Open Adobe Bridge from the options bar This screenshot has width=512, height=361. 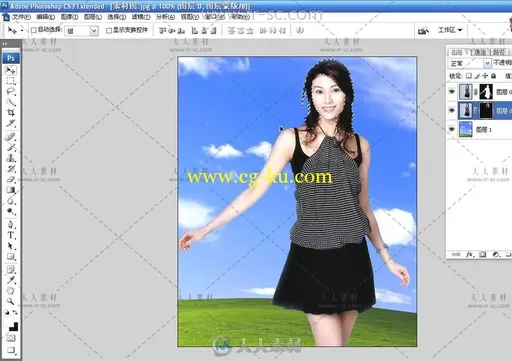pyautogui.click(x=423, y=30)
